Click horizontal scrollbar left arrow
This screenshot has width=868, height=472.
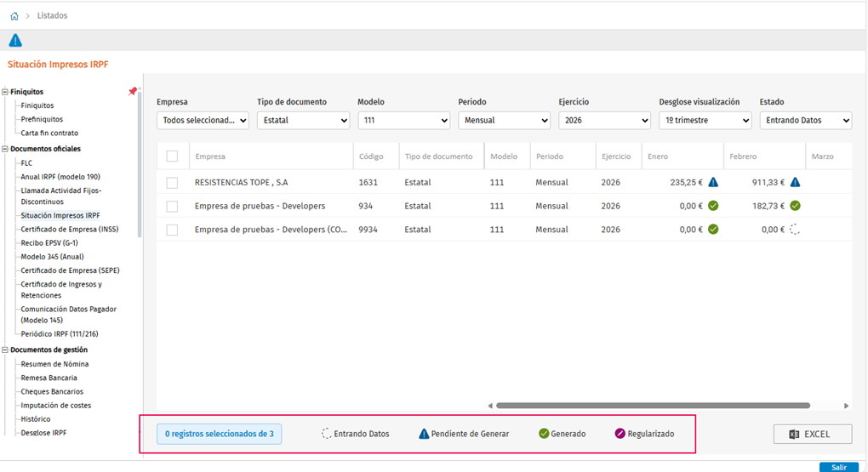tap(490, 406)
